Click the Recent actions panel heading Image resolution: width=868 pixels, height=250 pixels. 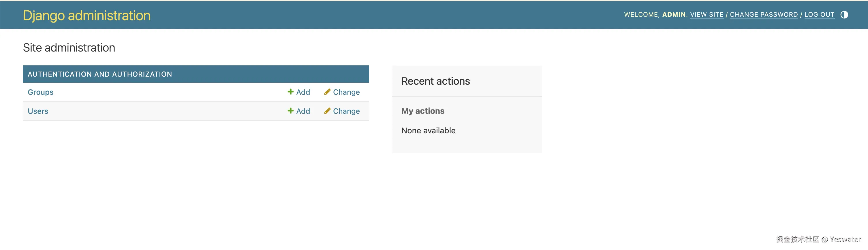click(435, 81)
